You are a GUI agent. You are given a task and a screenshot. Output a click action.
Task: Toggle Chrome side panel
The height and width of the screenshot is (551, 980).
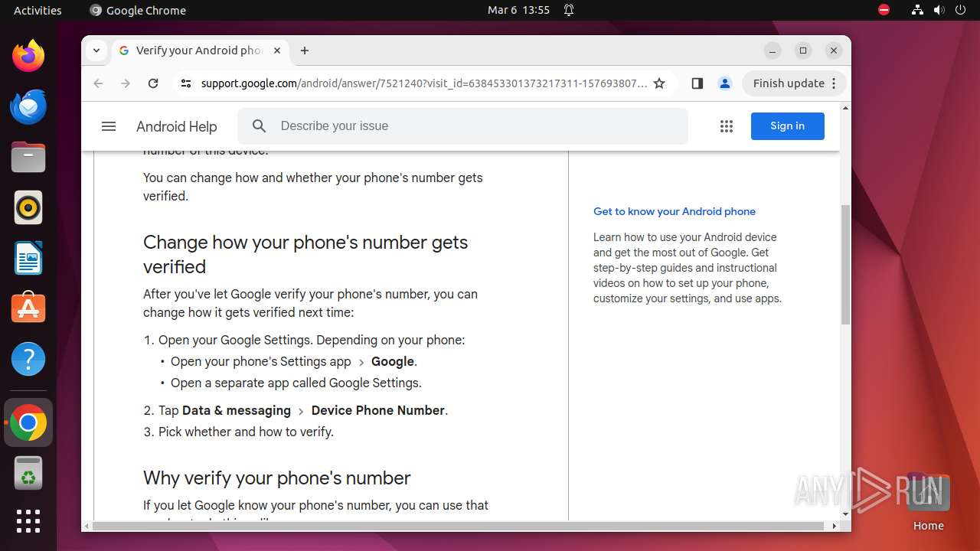[x=697, y=83]
